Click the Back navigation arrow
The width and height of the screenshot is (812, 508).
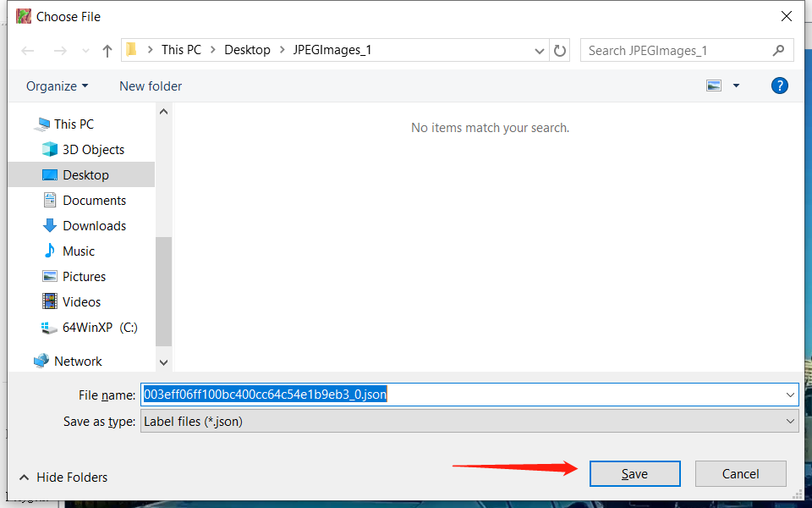click(28, 50)
